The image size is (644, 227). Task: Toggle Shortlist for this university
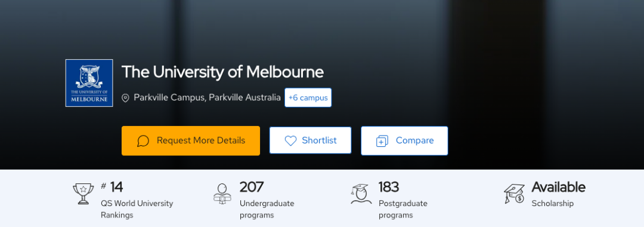tap(311, 140)
